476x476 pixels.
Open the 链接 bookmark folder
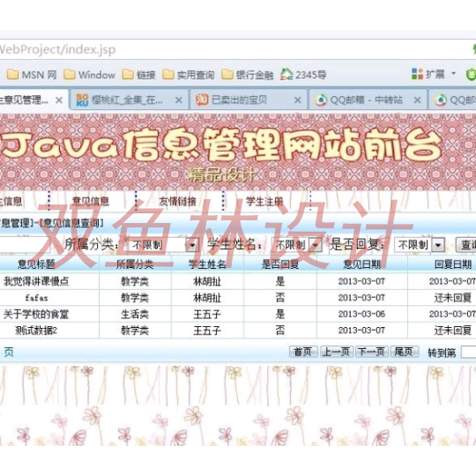tap(138, 75)
